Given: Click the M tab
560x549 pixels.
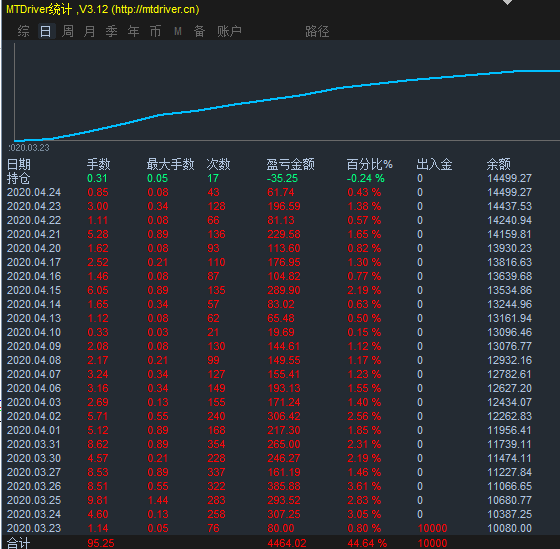Looking at the screenshot, I should coord(178,31).
